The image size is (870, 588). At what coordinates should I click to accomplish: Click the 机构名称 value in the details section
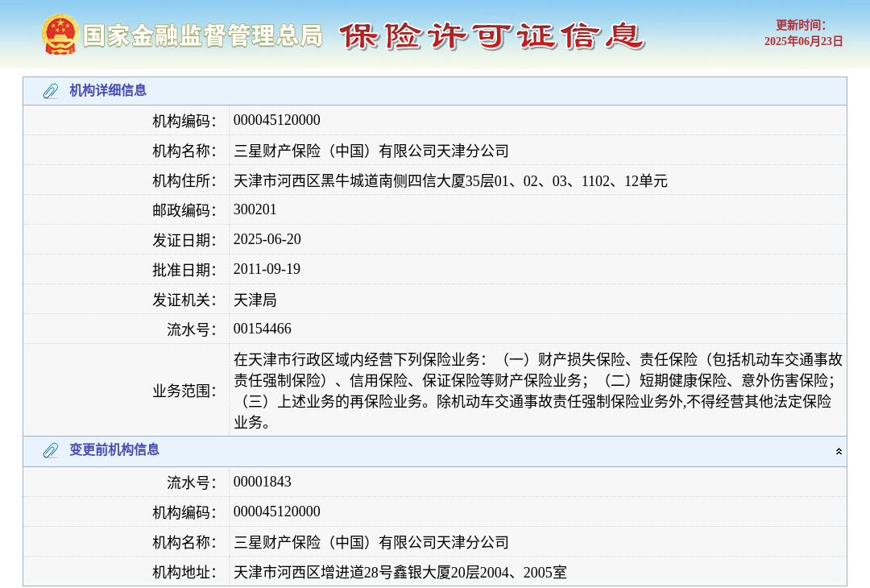tap(371, 151)
